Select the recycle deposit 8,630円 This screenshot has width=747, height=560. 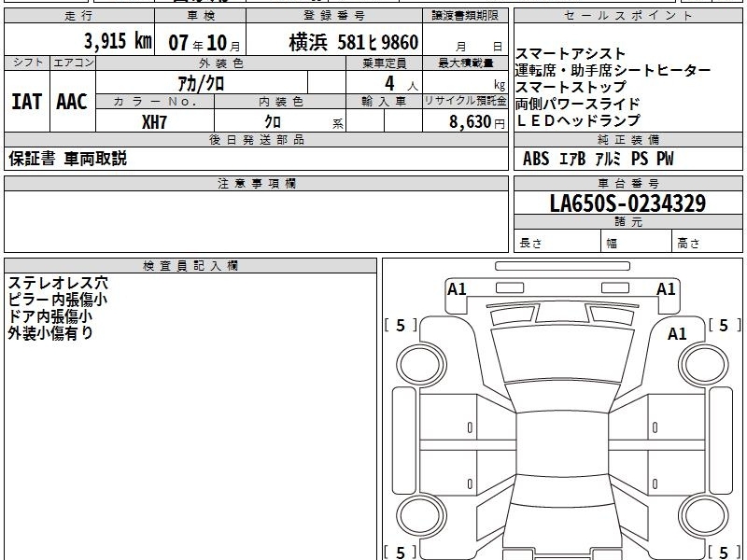(x=477, y=122)
